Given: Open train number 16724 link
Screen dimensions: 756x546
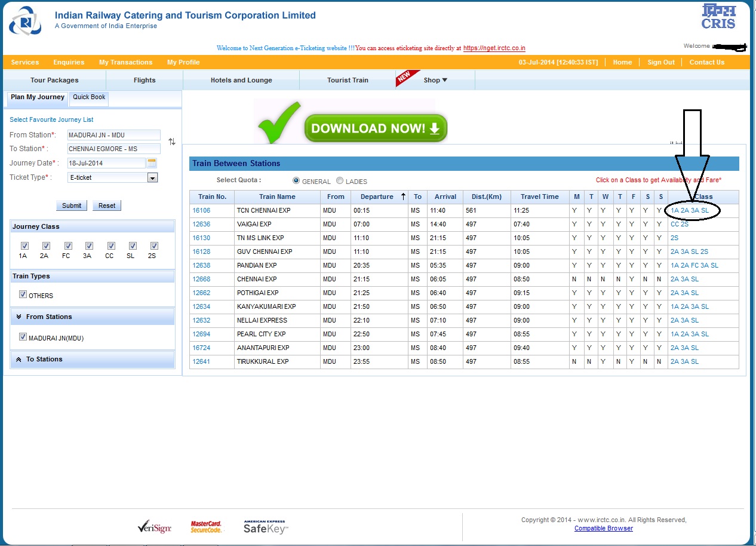Looking at the screenshot, I should (201, 348).
